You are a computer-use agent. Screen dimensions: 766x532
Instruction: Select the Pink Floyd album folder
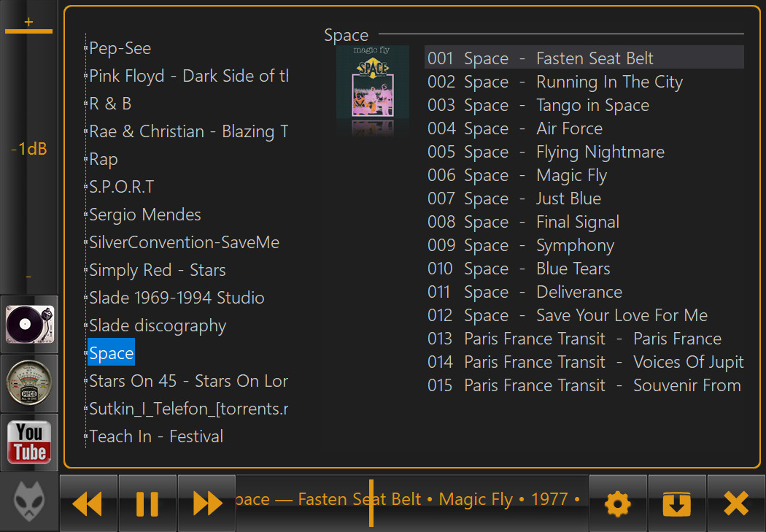tap(188, 76)
